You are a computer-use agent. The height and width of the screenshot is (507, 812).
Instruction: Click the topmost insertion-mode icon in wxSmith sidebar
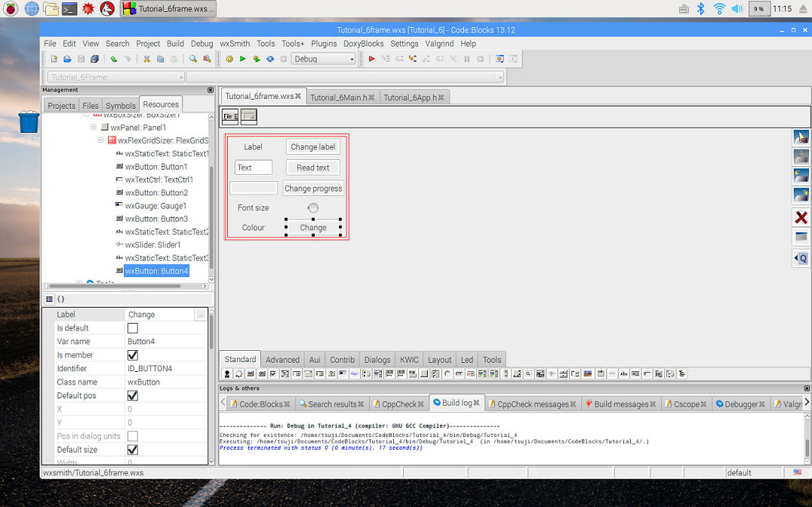801,137
